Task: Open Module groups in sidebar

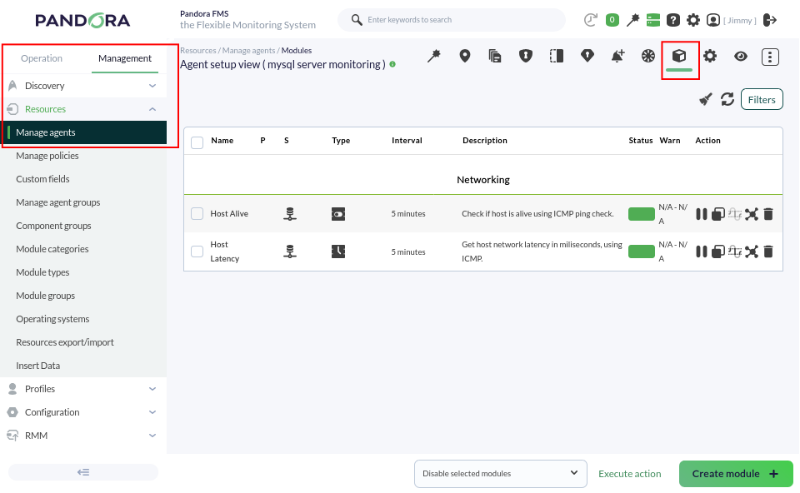Action: pos(45,295)
